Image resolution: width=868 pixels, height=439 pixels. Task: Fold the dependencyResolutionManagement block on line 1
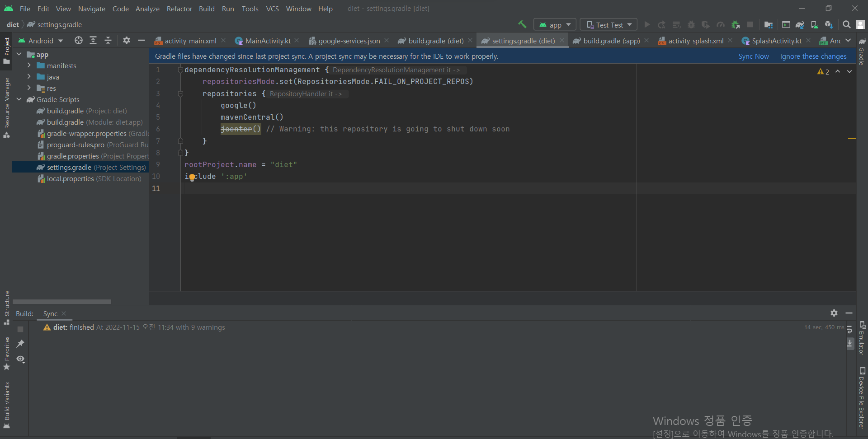pos(180,70)
